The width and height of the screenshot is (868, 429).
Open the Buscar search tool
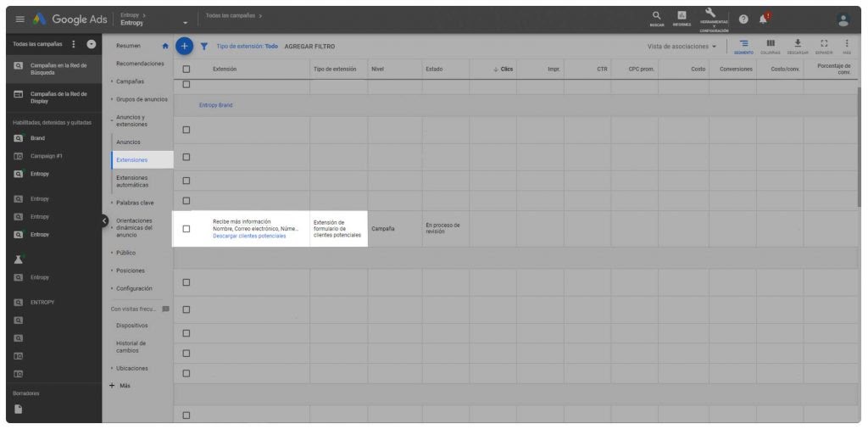coord(657,19)
